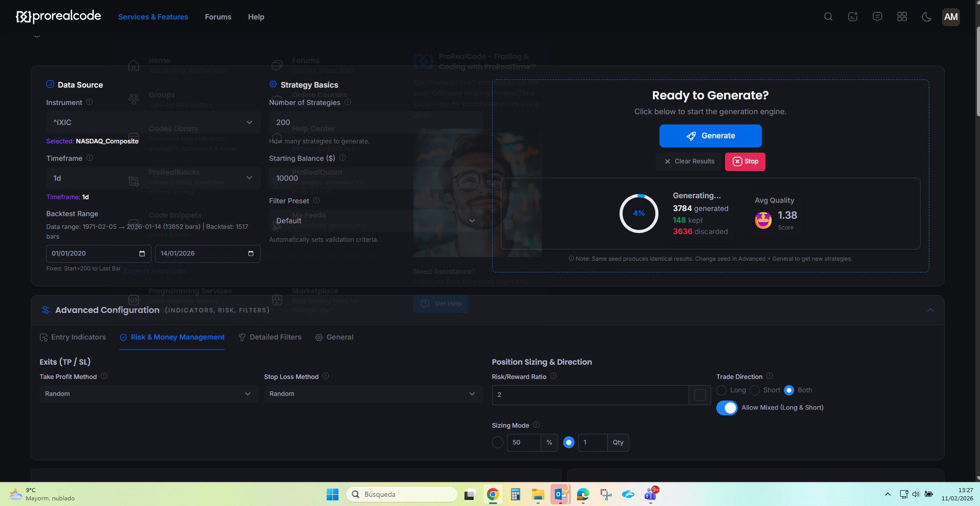980x506 pixels.
Task: Open Services & Features menu
Action: pyautogui.click(x=153, y=17)
